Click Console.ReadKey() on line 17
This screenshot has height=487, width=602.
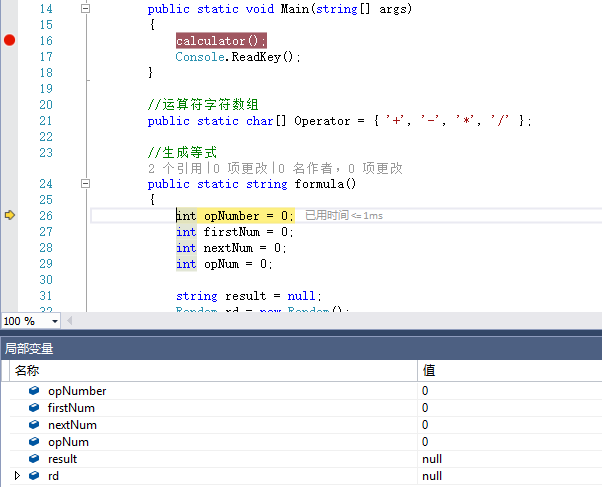tap(238, 57)
